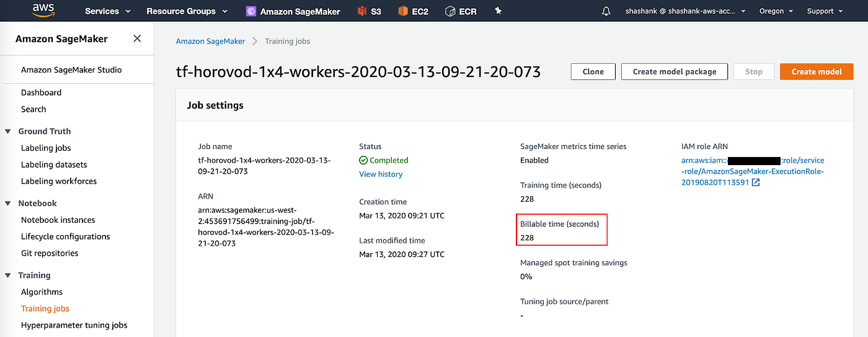Screen dimensions: 868x337
Task: Click Training jobs breadcrumb
Action: [288, 41]
